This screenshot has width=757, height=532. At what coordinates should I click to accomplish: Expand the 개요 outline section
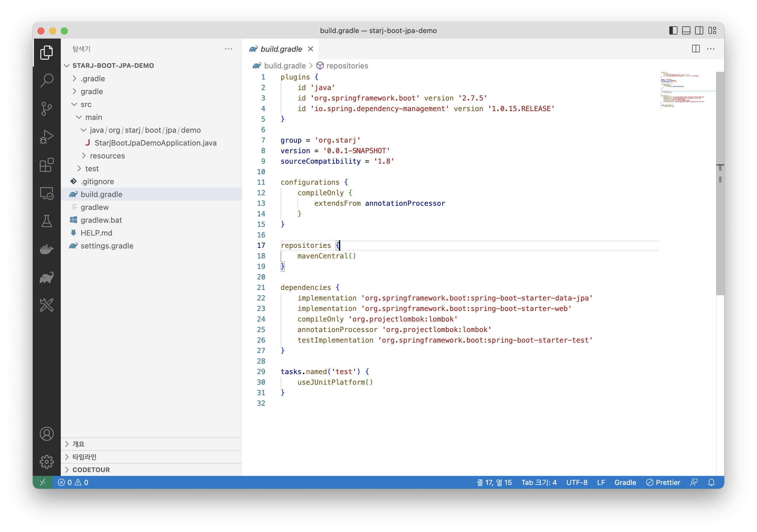point(152,444)
